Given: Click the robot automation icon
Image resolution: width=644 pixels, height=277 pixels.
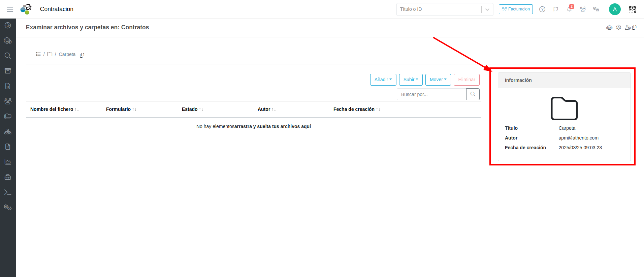Looking at the screenshot, I should (609, 27).
